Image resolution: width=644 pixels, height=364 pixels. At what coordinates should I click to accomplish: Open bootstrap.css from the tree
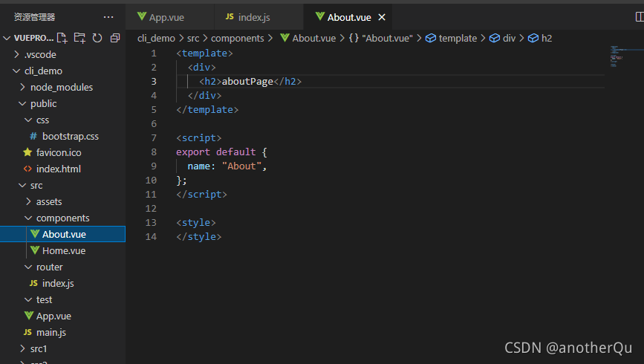point(71,136)
